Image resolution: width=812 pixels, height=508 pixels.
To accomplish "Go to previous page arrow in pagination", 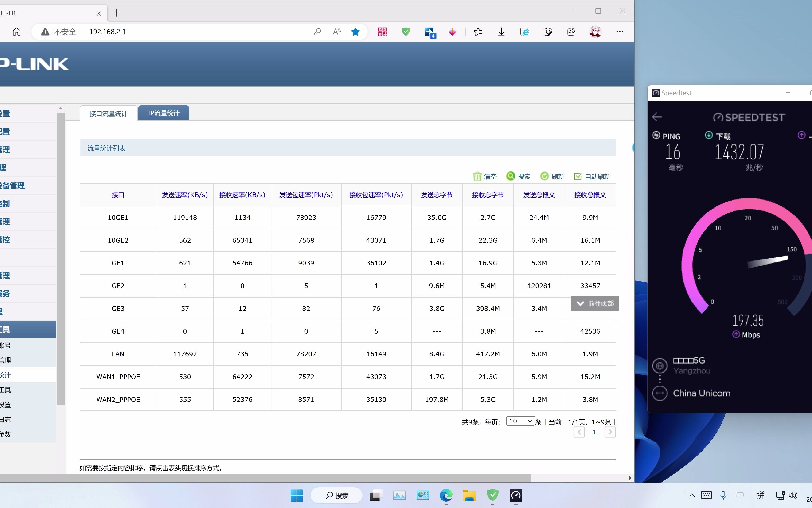I will click(x=579, y=432).
